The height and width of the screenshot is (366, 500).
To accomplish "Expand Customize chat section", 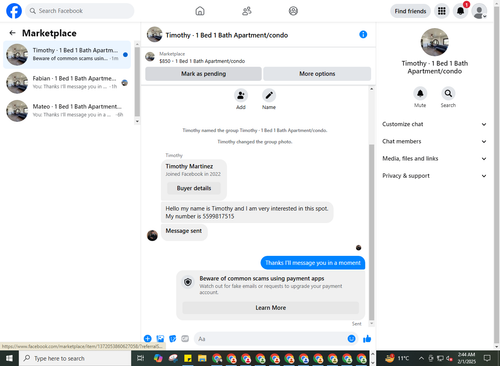I will point(434,124).
